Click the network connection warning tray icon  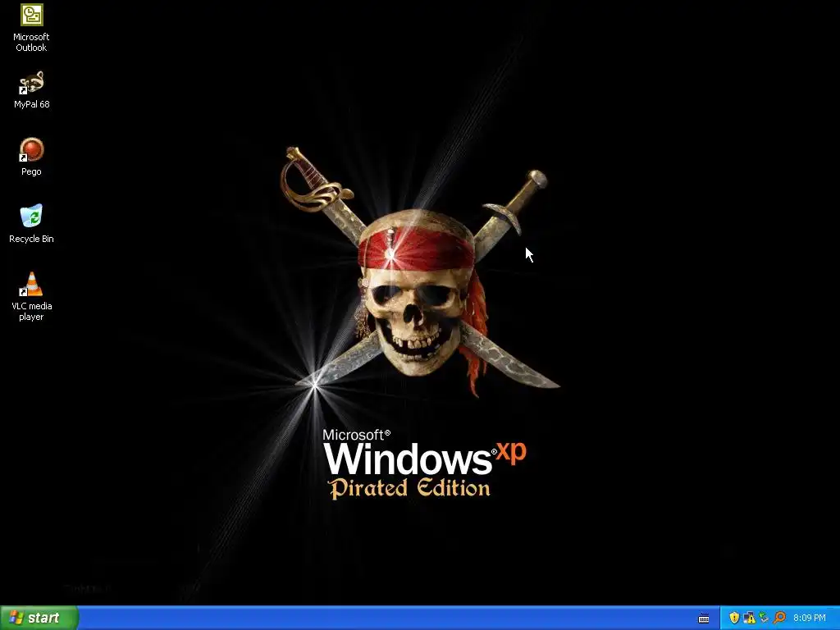tap(749, 618)
